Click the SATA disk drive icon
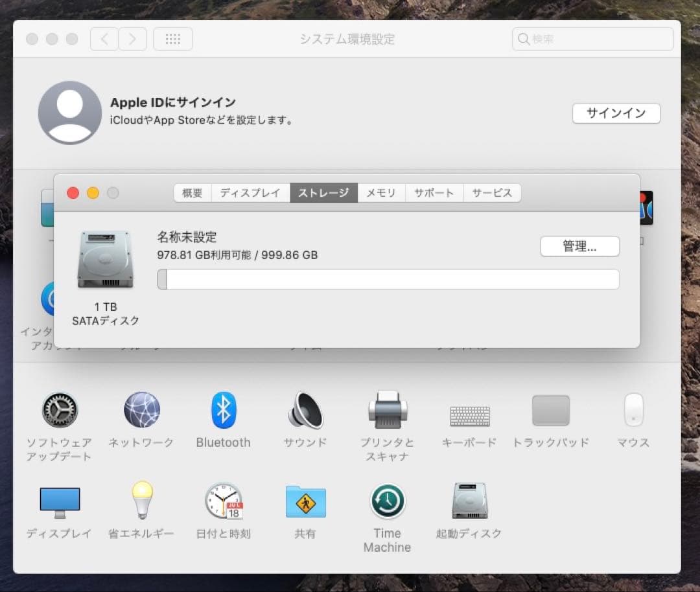 coord(105,259)
